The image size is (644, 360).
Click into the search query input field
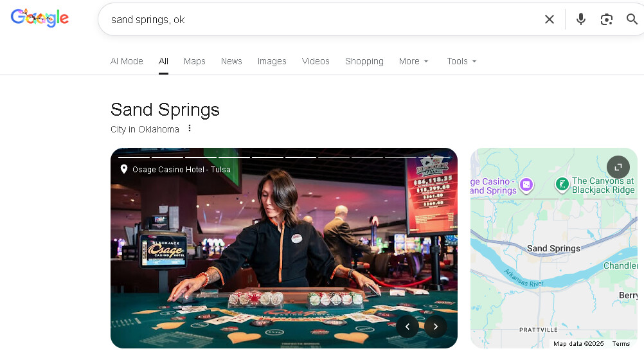click(x=320, y=19)
